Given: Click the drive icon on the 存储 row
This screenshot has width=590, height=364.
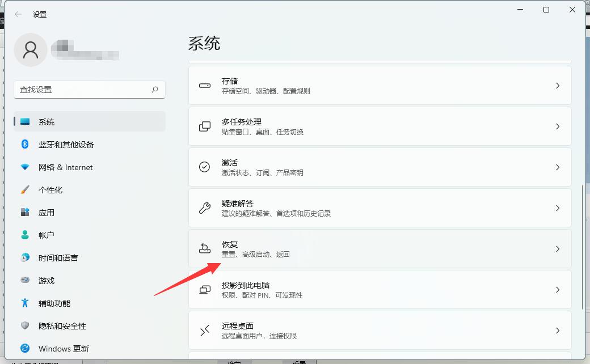Looking at the screenshot, I should click(x=205, y=85).
